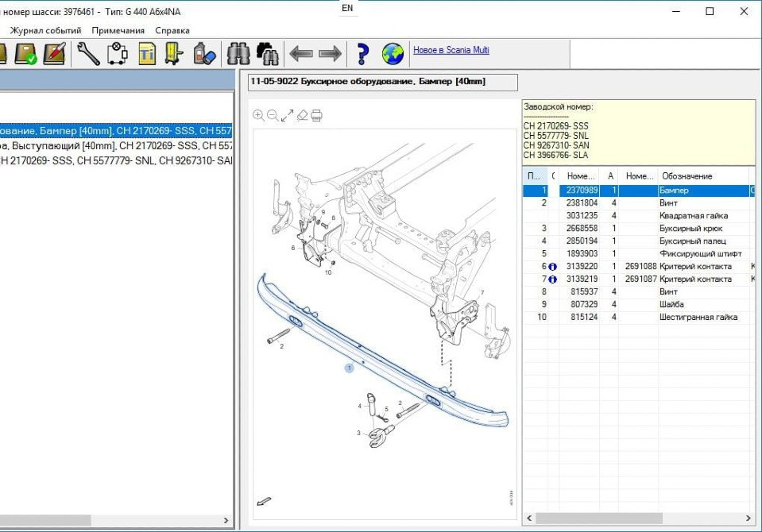Screen dimensions: 762x532
Task: Click the eraser icon above the diagram
Action: coord(302,116)
